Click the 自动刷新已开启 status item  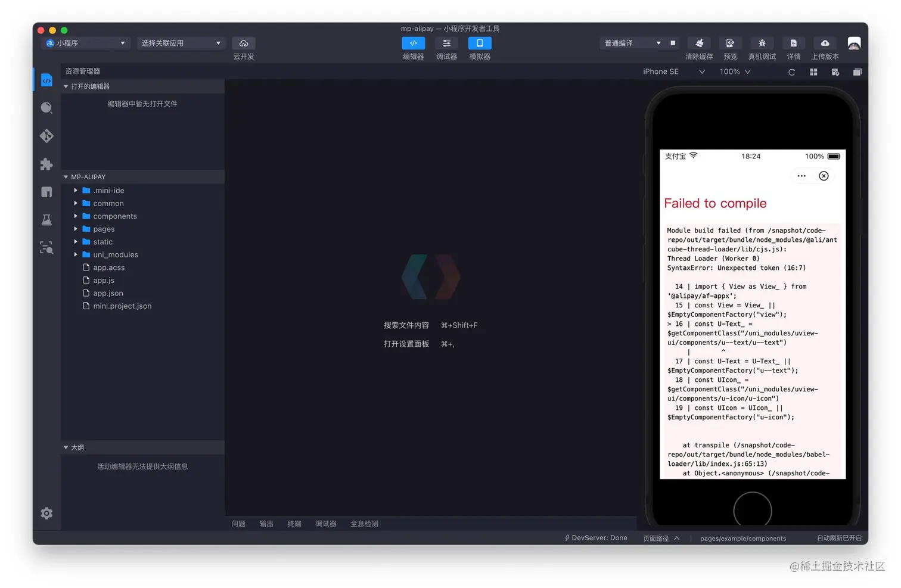point(839,538)
